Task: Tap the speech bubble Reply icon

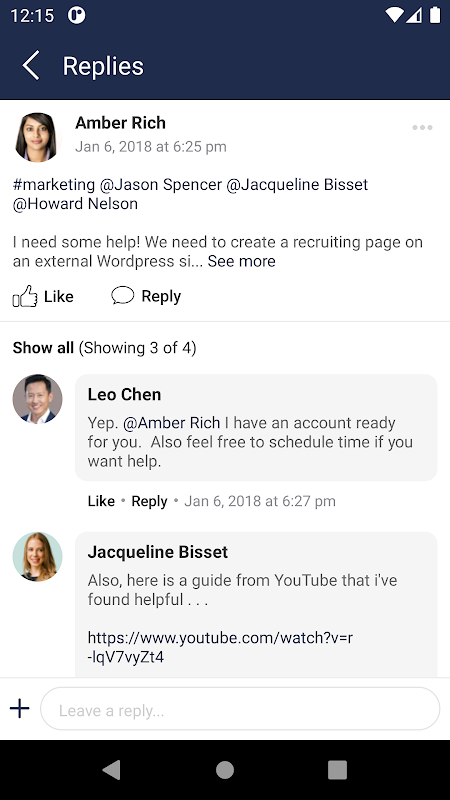Action: [x=122, y=295]
